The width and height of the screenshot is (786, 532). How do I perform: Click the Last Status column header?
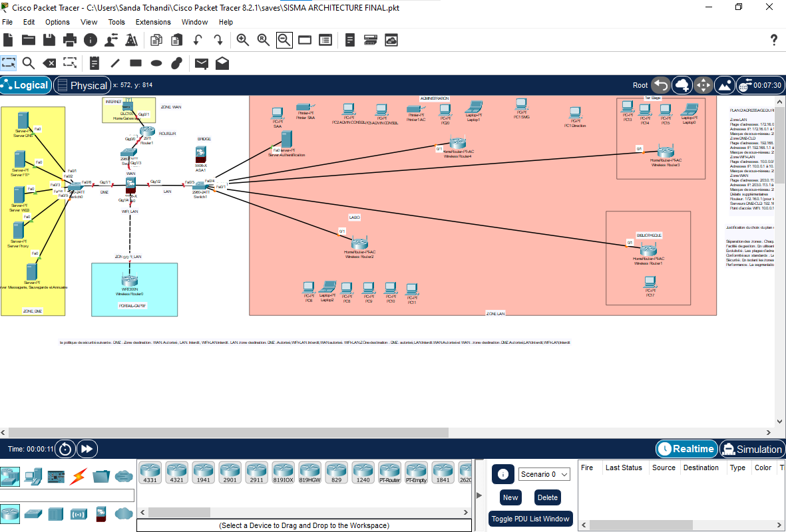[x=624, y=467]
